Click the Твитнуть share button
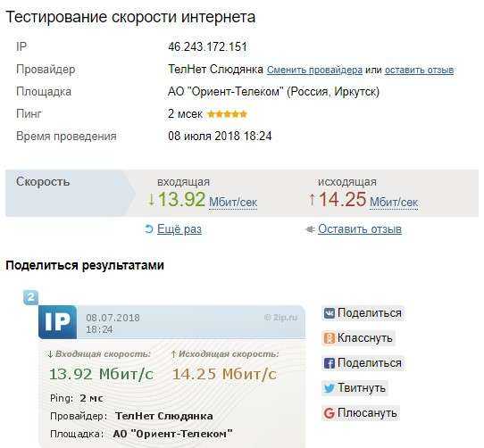 [355, 388]
